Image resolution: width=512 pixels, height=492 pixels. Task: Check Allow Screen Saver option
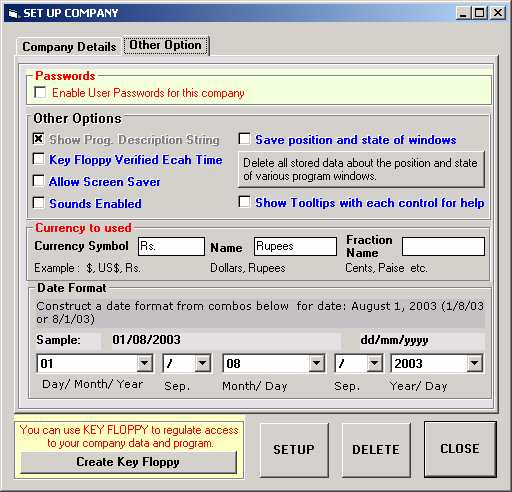tap(39, 181)
